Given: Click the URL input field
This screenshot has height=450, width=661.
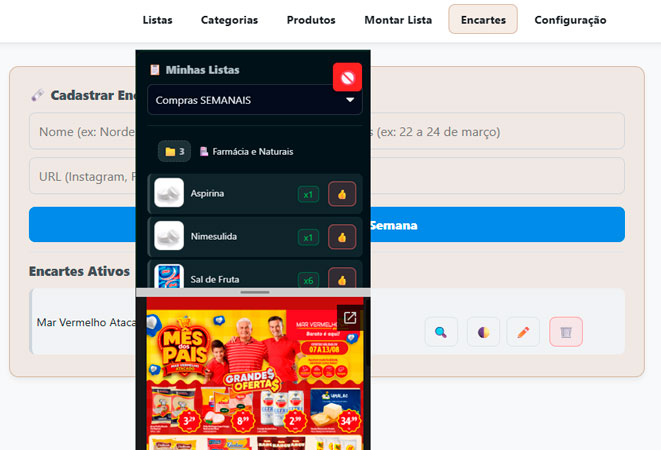Looking at the screenshot, I should tap(82, 176).
